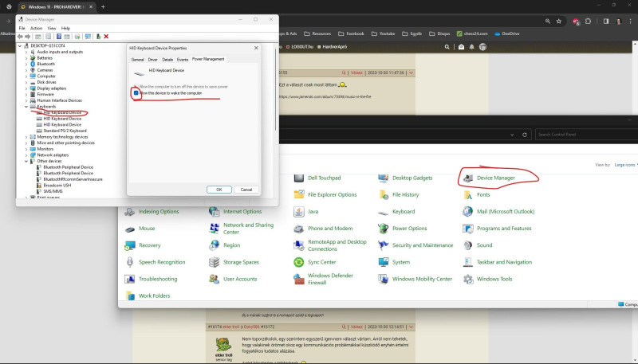Open the Facebook bookmarks folder
Viewport: 638px width, 364px height.
(x=351, y=33)
